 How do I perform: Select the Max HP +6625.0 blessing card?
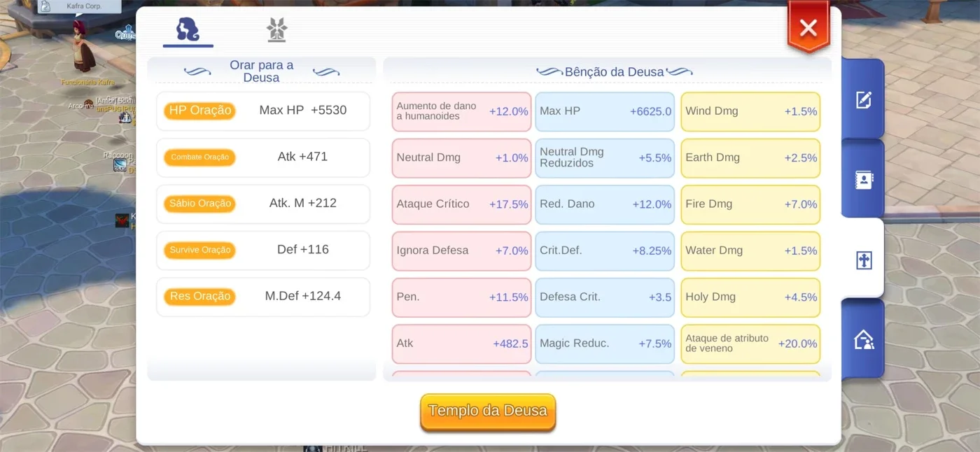(x=605, y=111)
